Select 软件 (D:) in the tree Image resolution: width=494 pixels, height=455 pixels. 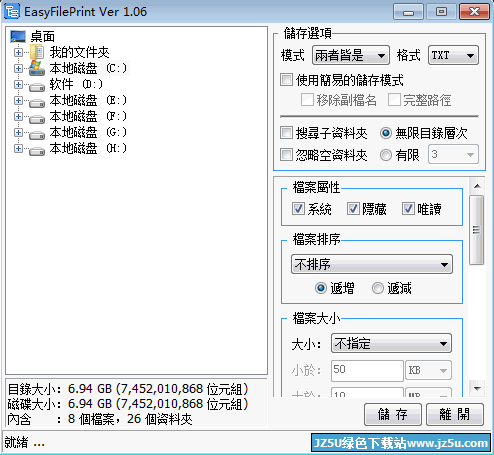(x=76, y=84)
